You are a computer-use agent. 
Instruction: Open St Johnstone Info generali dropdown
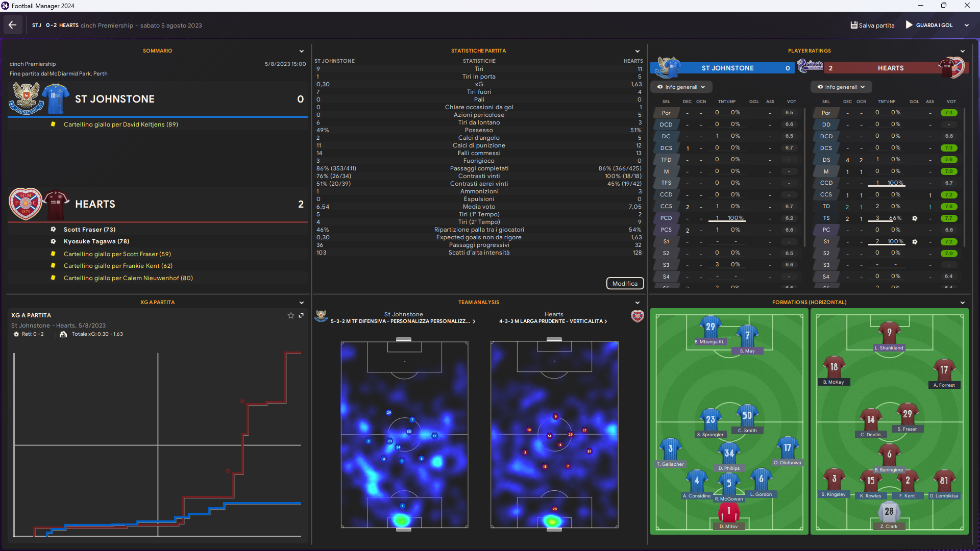click(x=681, y=87)
